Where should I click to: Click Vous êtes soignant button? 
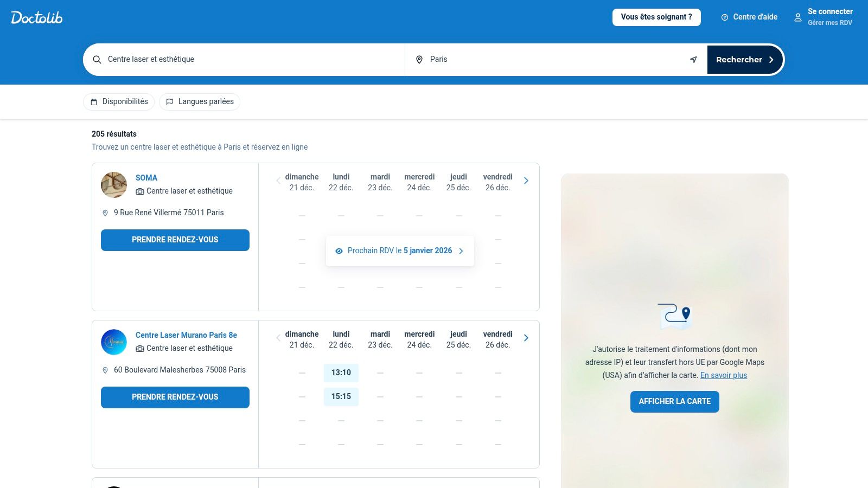656,17
